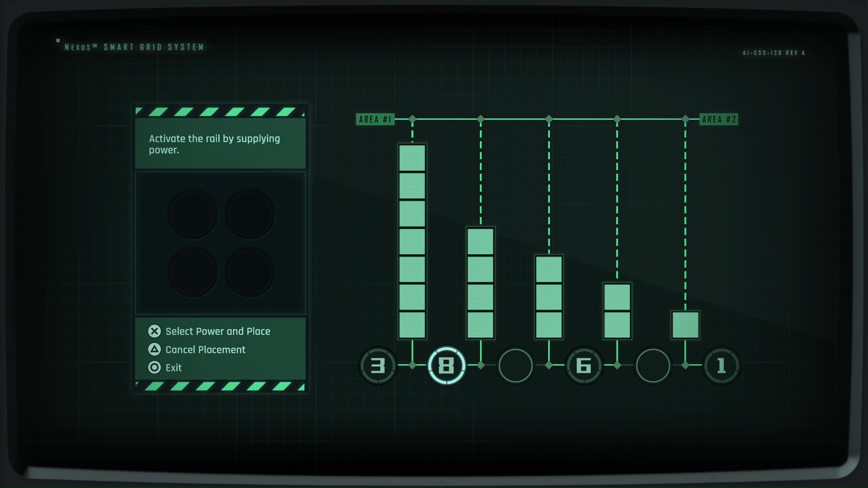Select Power and Place action
Image resolution: width=868 pixels, height=488 pixels.
155,330
